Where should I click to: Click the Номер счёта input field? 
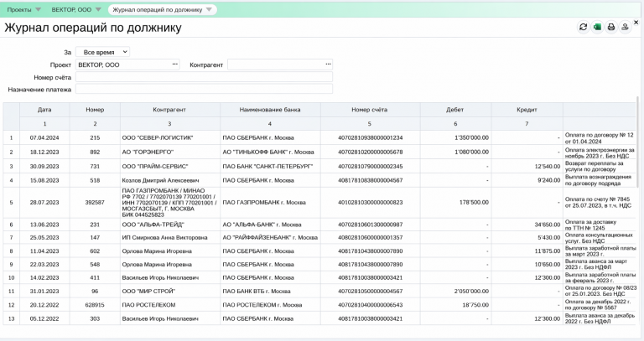point(204,77)
